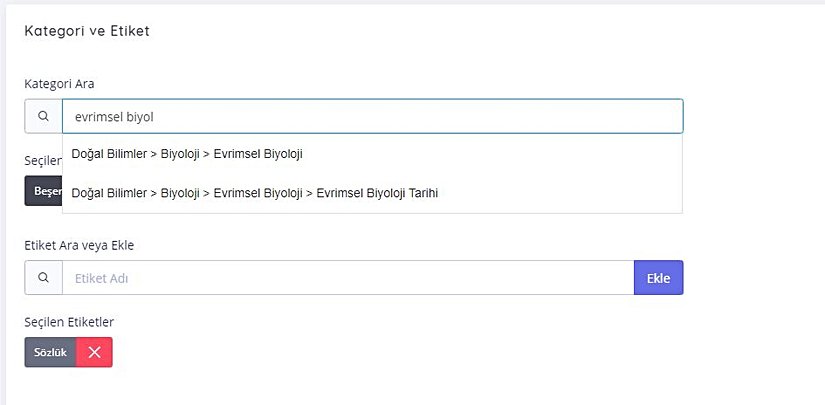
Task: Click the search icon beside the category field
Action: (x=43, y=116)
